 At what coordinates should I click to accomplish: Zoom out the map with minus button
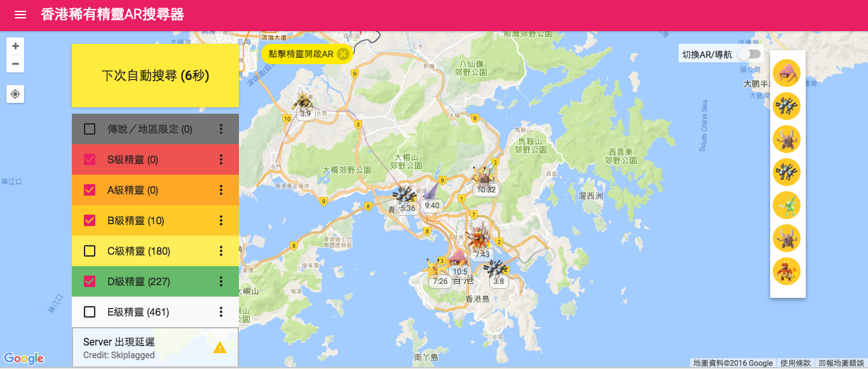pyautogui.click(x=16, y=64)
